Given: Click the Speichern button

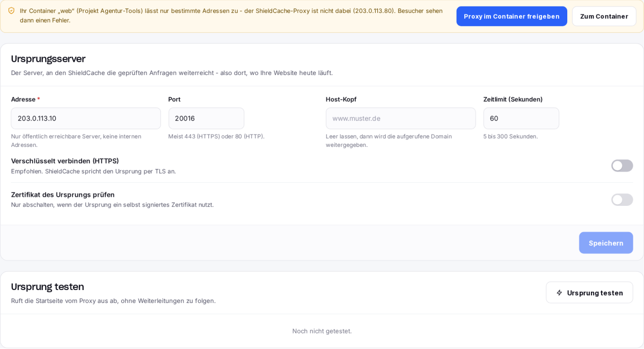Looking at the screenshot, I should [606, 243].
